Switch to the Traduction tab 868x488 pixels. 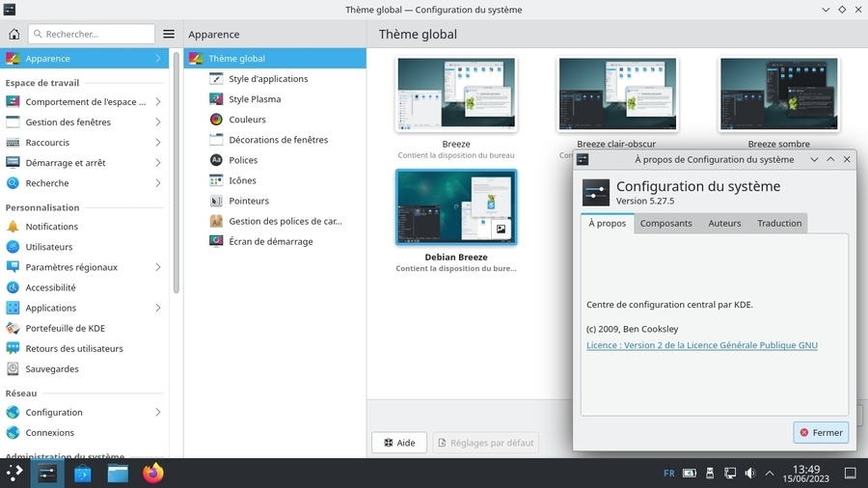coord(779,223)
